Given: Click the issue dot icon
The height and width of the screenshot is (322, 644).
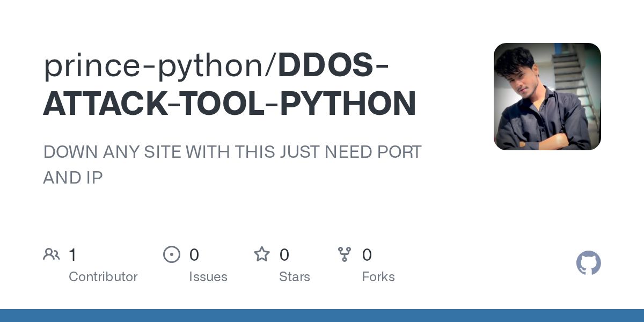Looking at the screenshot, I should [x=172, y=254].
